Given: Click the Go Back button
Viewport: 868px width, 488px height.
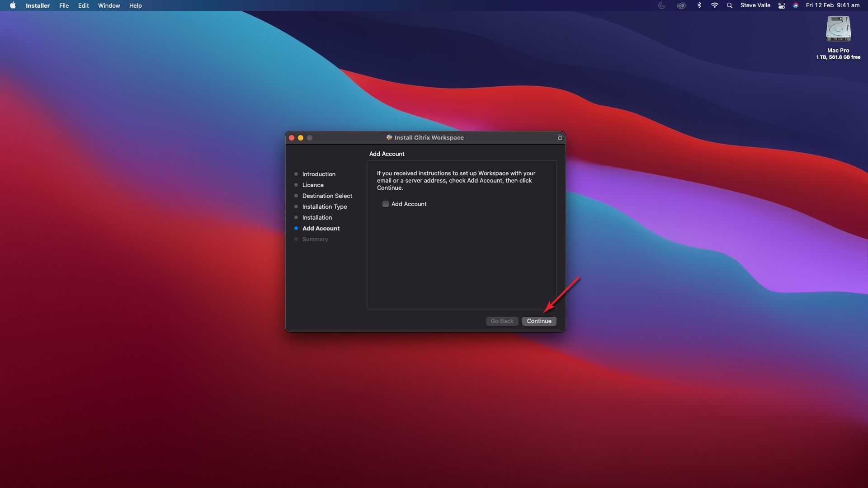Looking at the screenshot, I should (502, 321).
